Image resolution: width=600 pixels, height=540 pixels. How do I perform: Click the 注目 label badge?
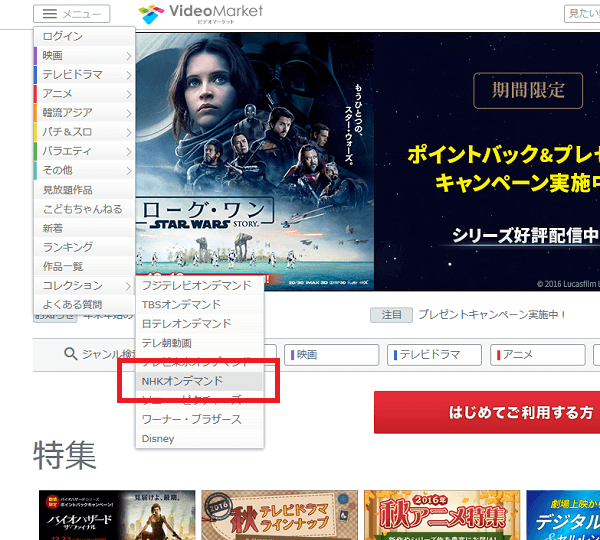point(391,315)
